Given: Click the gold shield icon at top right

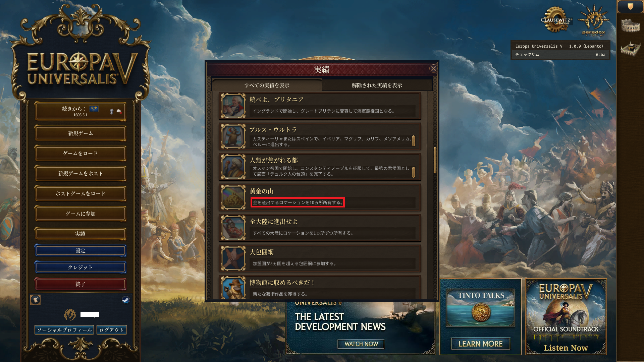Looking at the screenshot, I should point(630,6).
